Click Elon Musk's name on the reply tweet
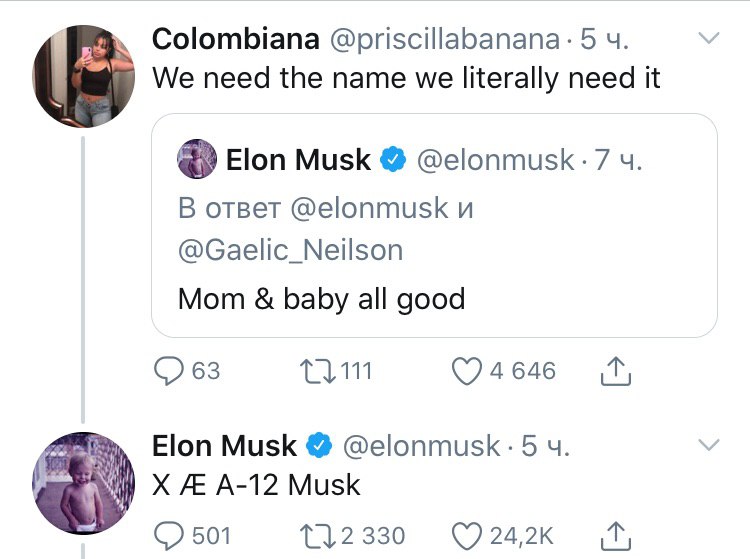 click(x=224, y=445)
